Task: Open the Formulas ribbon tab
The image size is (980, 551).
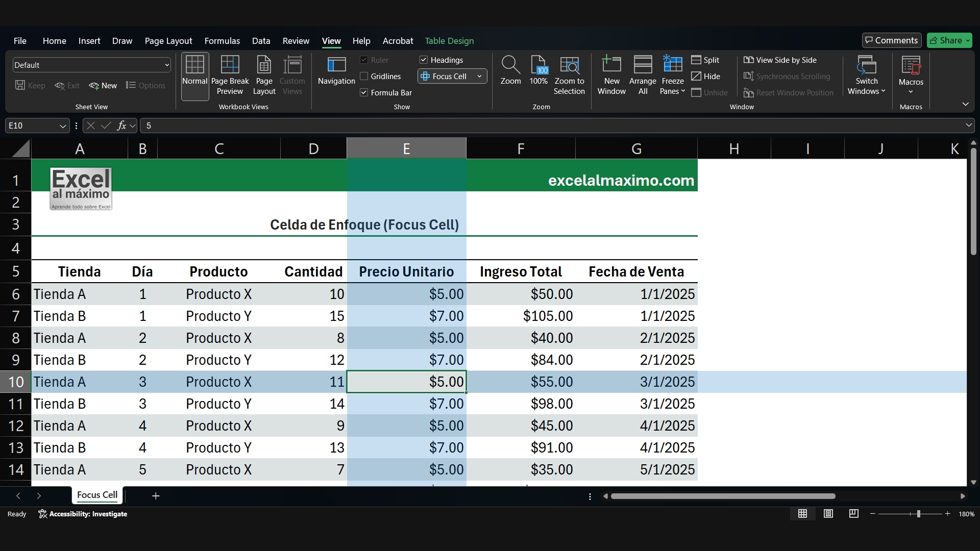Action: pos(222,41)
